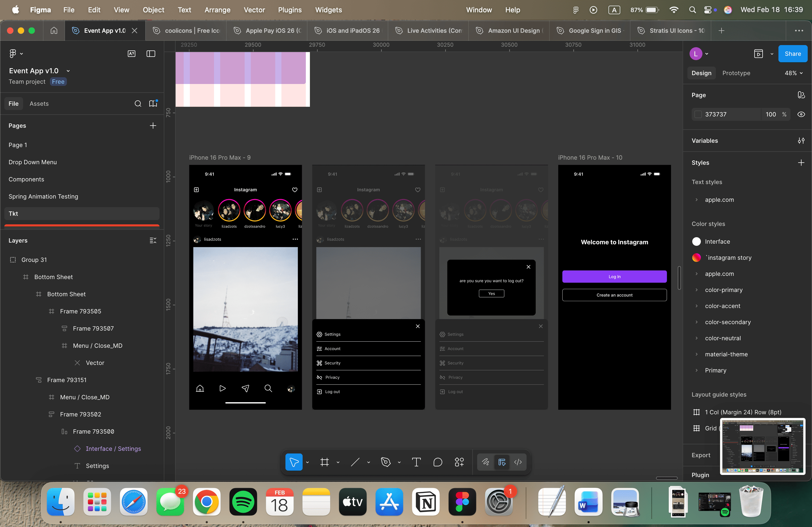Select the Text tool
Viewport: 812px width, 527px height.
[x=416, y=462]
